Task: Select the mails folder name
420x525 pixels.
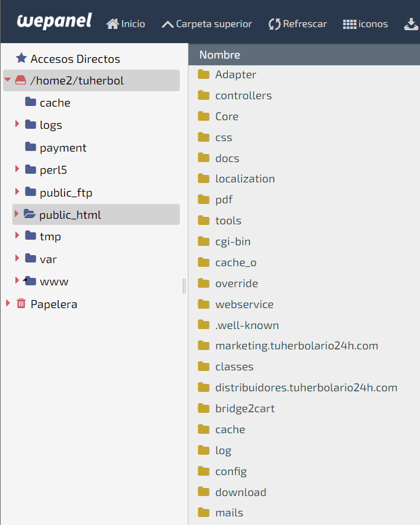Action: [x=229, y=513]
